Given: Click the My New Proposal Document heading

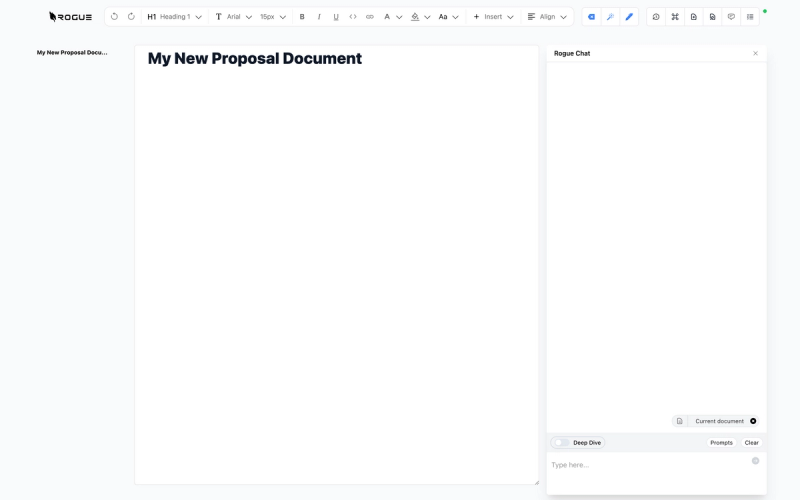Looking at the screenshot, I should 255,58.
